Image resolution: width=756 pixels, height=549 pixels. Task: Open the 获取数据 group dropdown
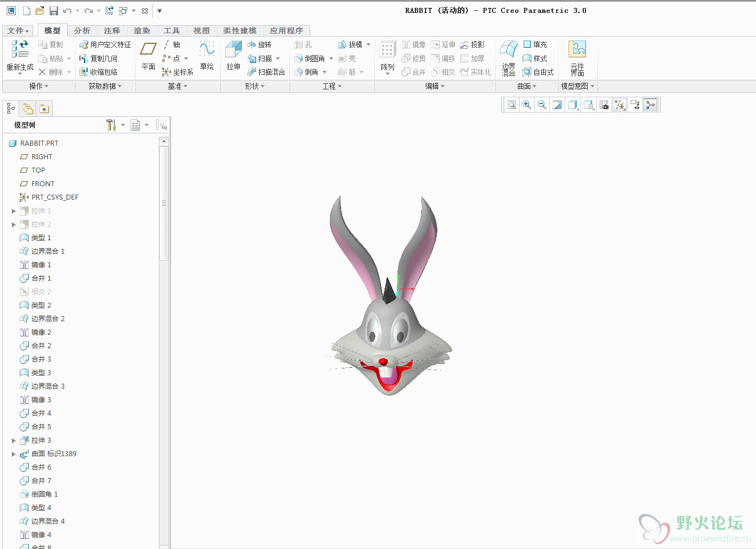tap(105, 86)
